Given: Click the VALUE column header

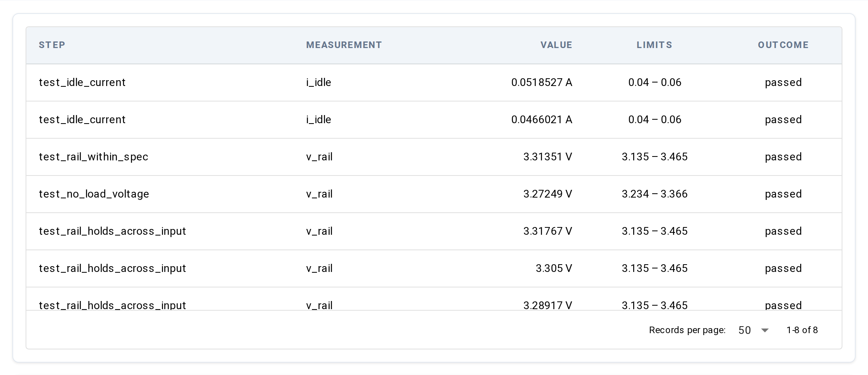Looking at the screenshot, I should pyautogui.click(x=556, y=45).
